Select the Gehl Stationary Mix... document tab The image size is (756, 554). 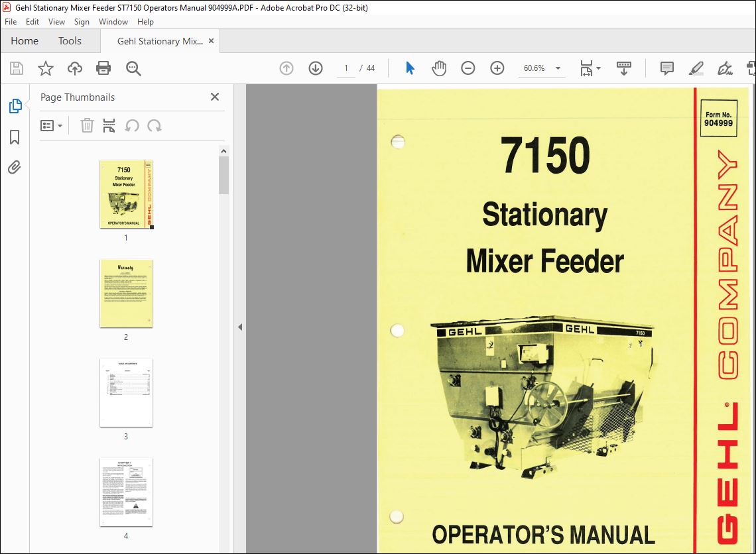click(160, 41)
